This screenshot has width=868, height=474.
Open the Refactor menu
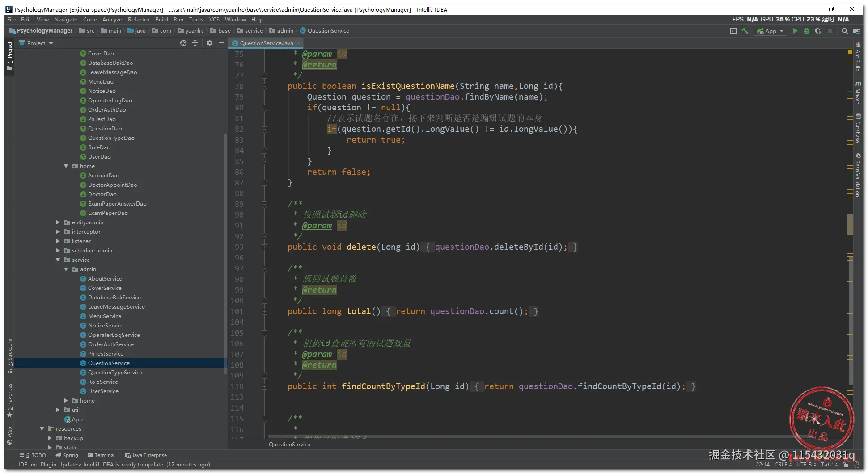(139, 20)
